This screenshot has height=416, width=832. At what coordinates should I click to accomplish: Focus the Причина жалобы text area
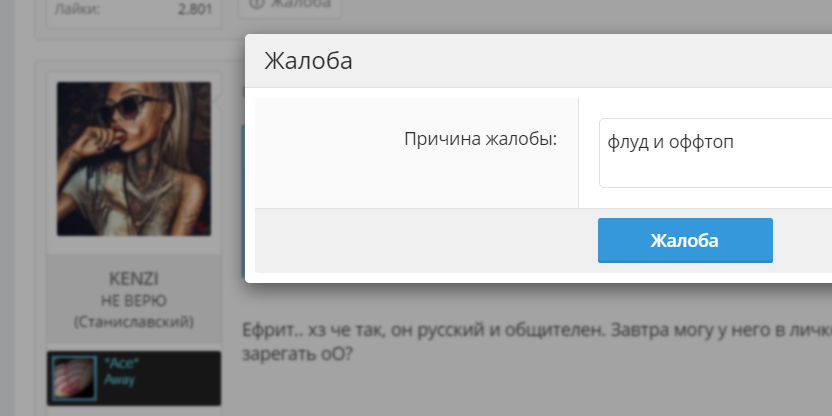pos(715,153)
